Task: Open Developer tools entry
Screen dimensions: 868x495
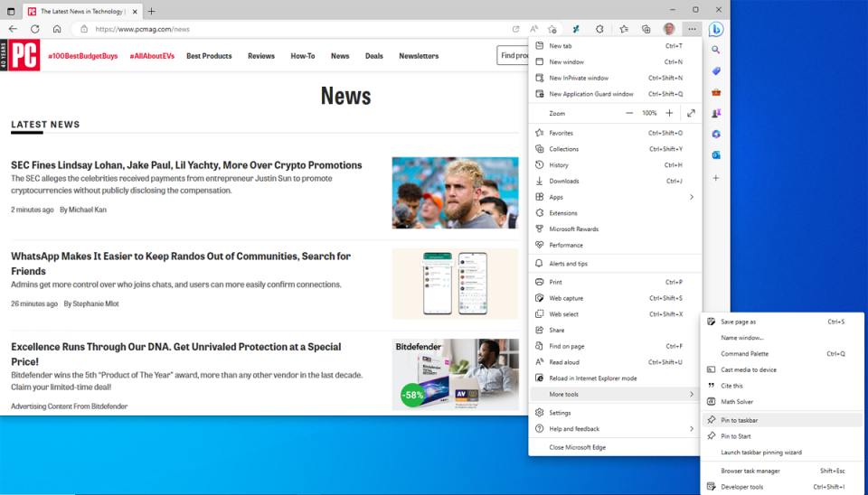Action: (782, 487)
